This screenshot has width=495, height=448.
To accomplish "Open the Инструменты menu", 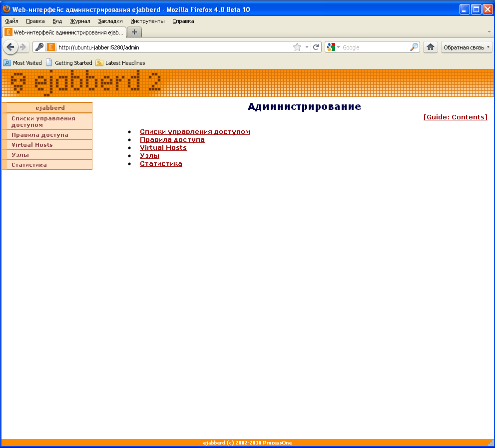I will tap(147, 21).
